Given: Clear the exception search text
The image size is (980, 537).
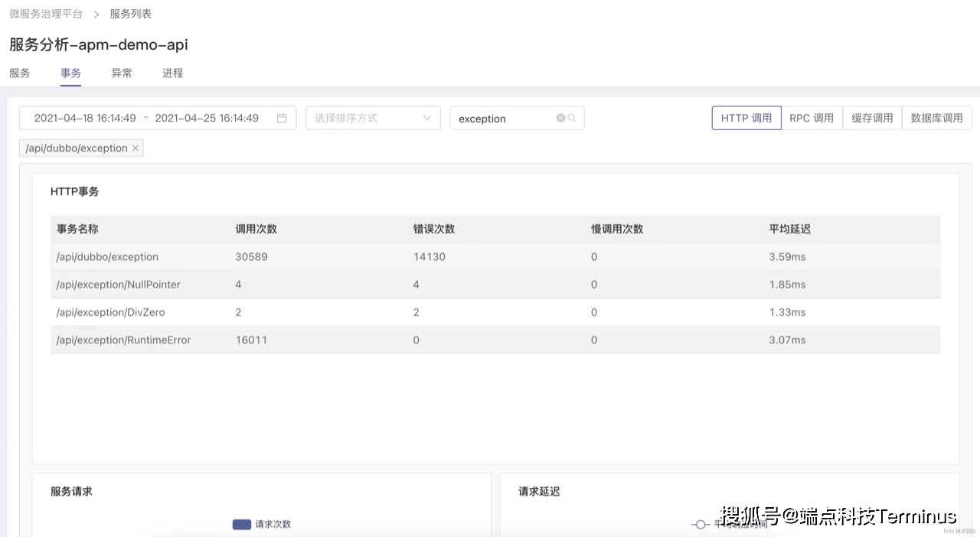Looking at the screenshot, I should click(560, 119).
